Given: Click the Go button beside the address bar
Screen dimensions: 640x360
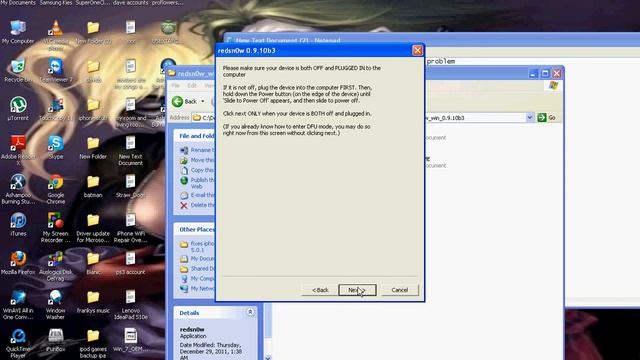Looking at the screenshot, I should coord(547,118).
